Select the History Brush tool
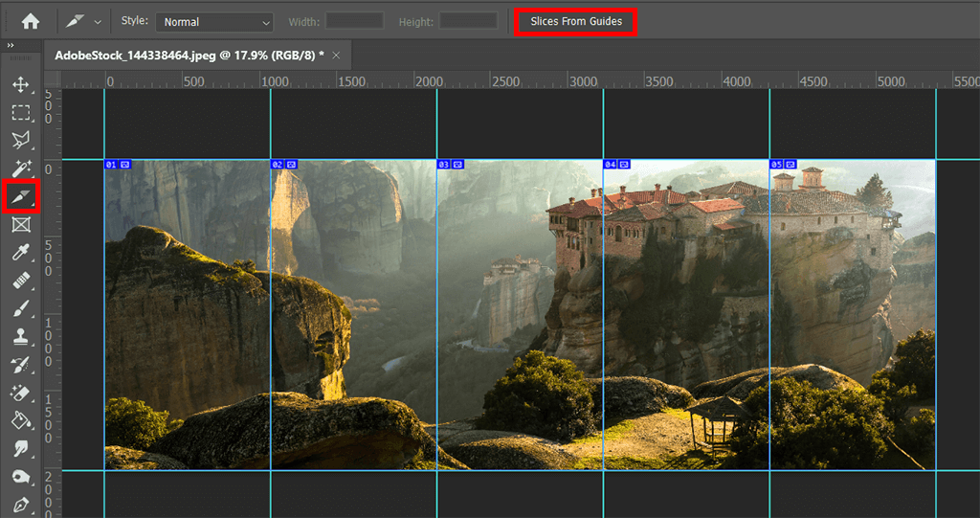The height and width of the screenshot is (518, 980). (21, 365)
